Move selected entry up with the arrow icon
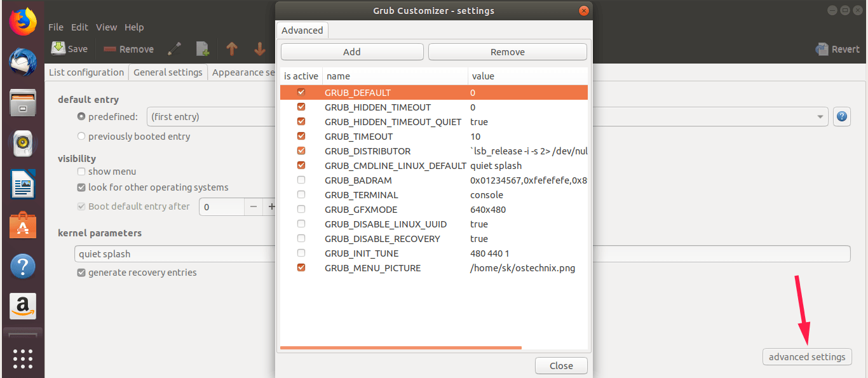The image size is (868, 378). (x=232, y=48)
